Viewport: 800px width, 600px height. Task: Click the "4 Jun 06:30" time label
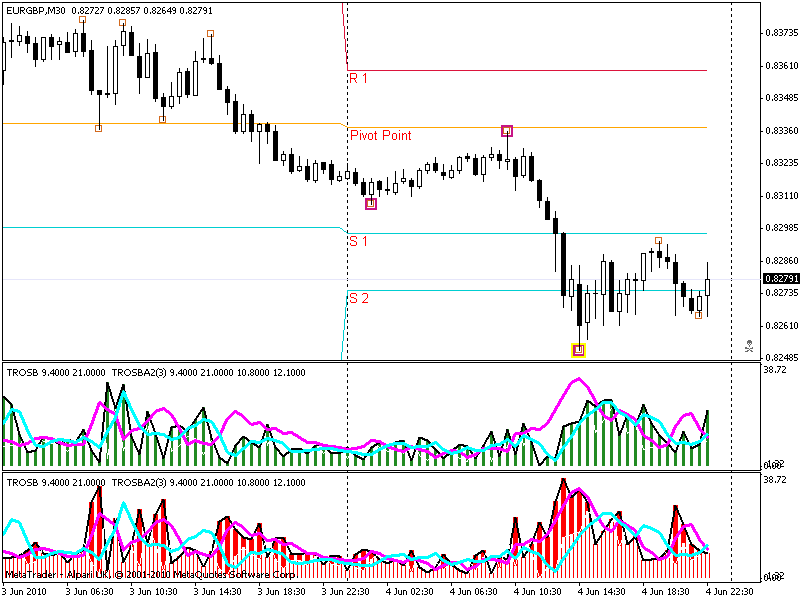tap(473, 592)
